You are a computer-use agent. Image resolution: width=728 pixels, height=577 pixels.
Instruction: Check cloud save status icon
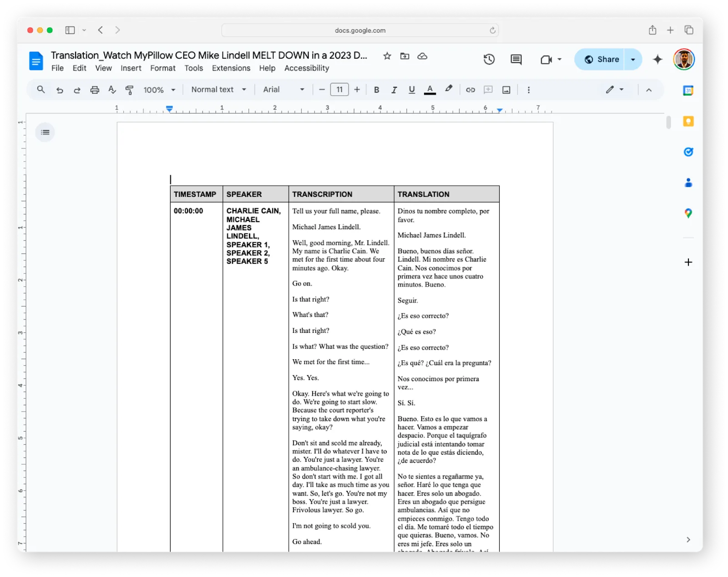422,56
